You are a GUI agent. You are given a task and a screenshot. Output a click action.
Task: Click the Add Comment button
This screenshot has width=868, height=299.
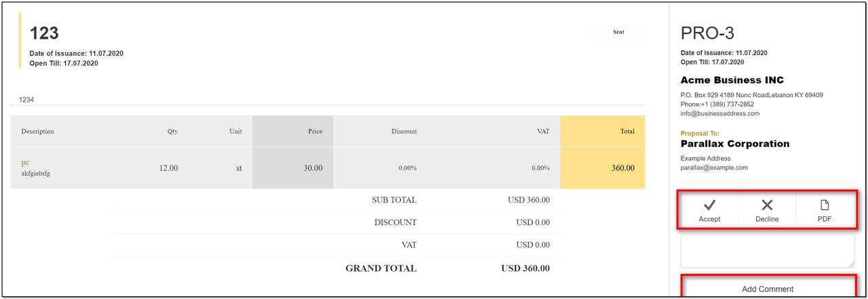click(767, 289)
